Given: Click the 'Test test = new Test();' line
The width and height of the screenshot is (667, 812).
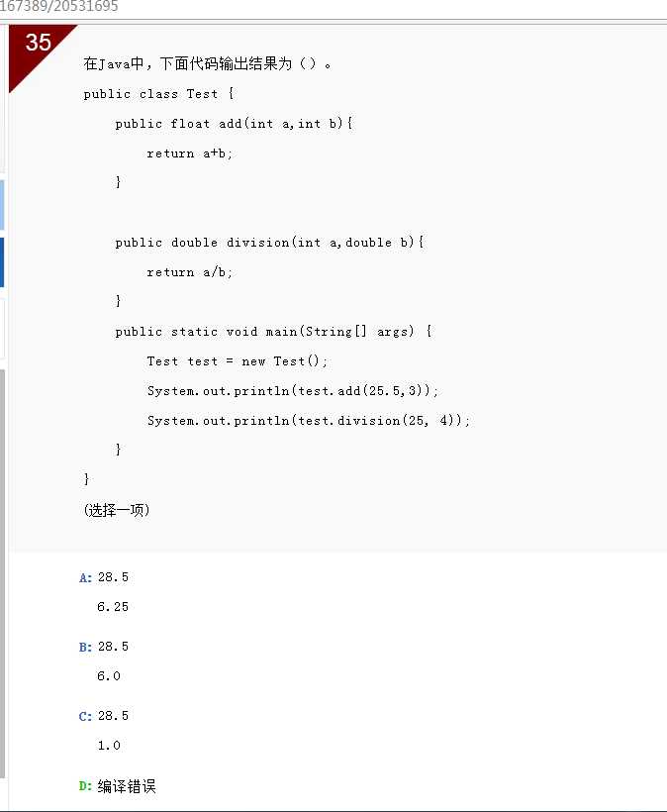Looking at the screenshot, I should coord(237,361).
